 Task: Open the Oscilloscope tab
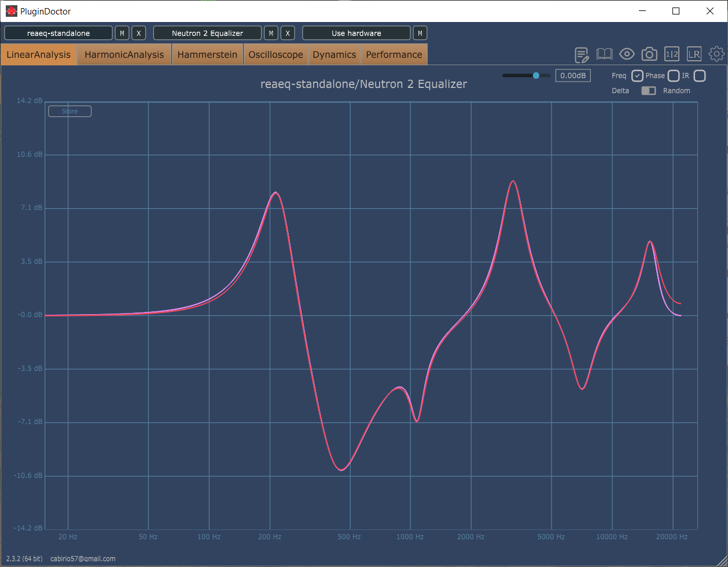pos(276,54)
